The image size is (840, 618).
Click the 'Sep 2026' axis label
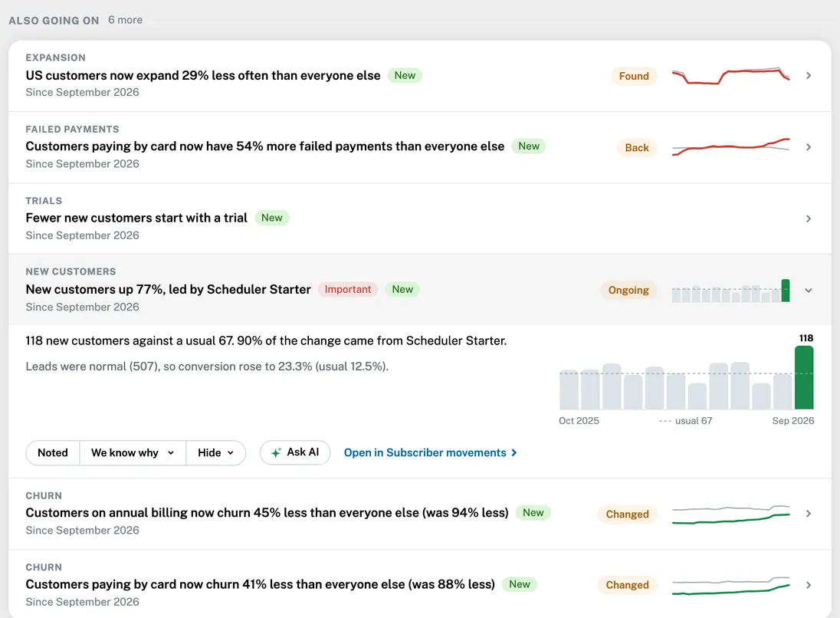pos(792,421)
